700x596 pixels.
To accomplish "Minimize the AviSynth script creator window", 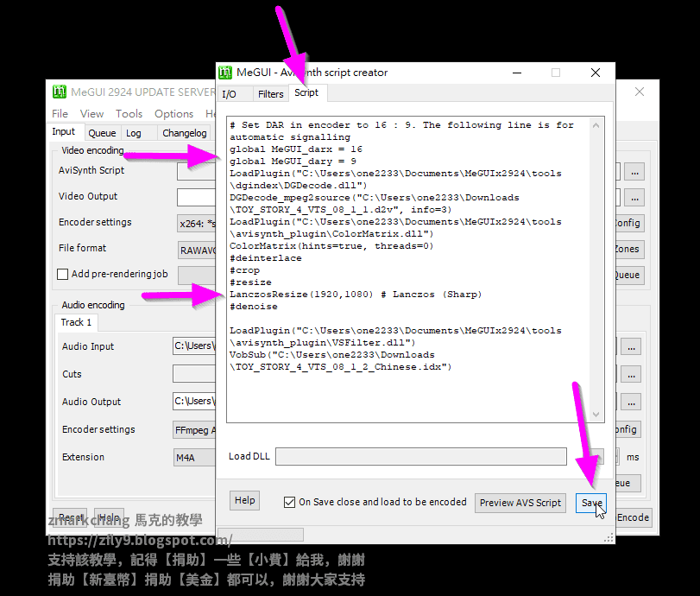I will pyautogui.click(x=517, y=73).
